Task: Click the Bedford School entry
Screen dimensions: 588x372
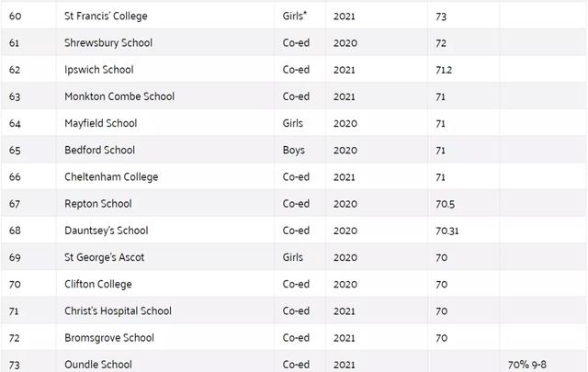Action: [99, 150]
